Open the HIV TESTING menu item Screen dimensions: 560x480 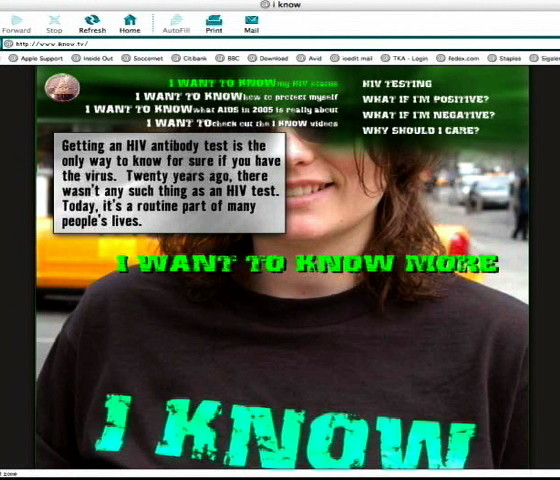397,84
